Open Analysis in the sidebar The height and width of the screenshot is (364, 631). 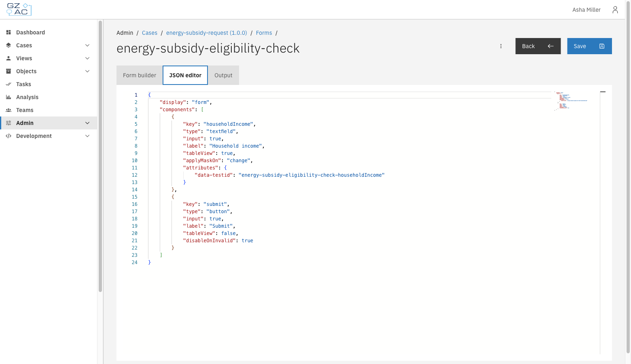click(x=49, y=97)
